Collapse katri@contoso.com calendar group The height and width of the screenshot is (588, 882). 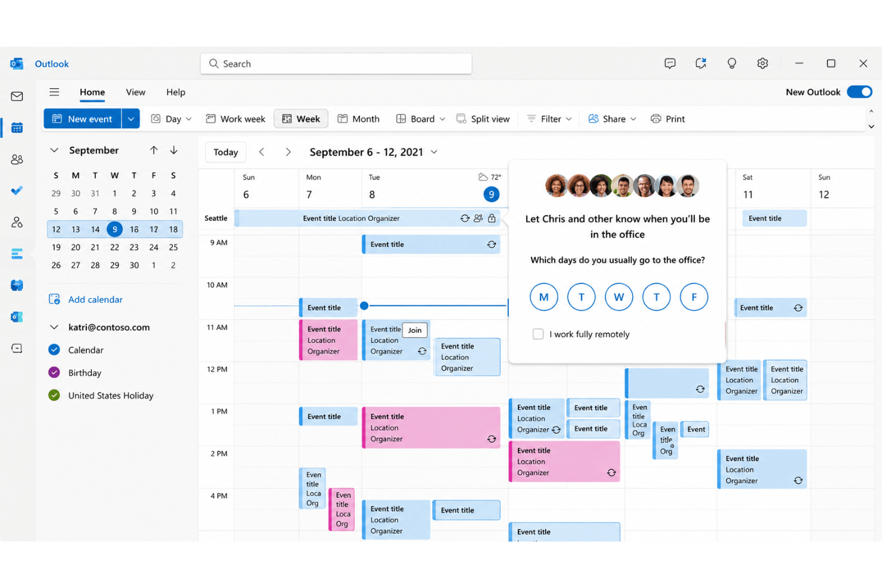click(54, 327)
